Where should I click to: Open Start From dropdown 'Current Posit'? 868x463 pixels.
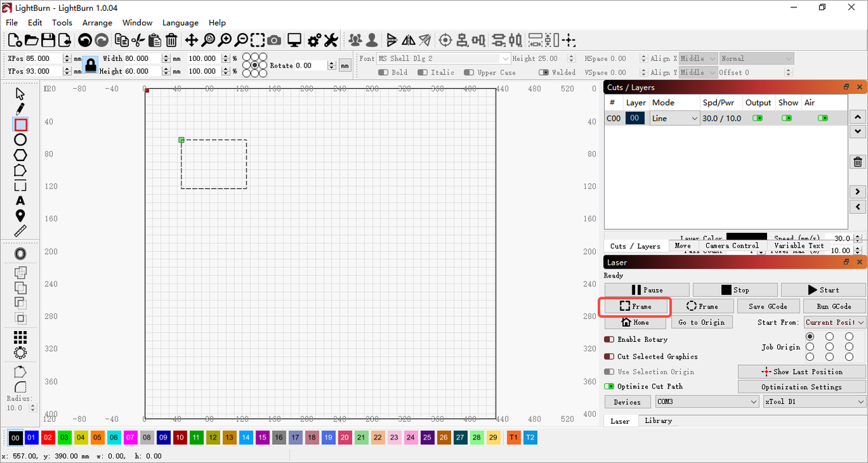pyautogui.click(x=835, y=322)
